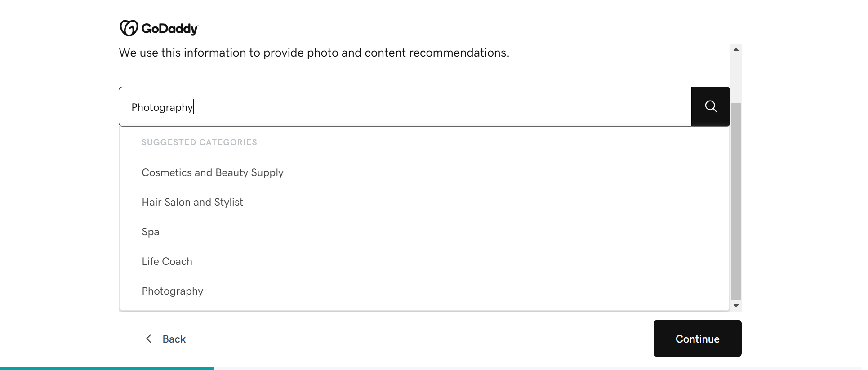Click the back chevron arrow icon
This screenshot has width=868, height=370.
coord(149,339)
